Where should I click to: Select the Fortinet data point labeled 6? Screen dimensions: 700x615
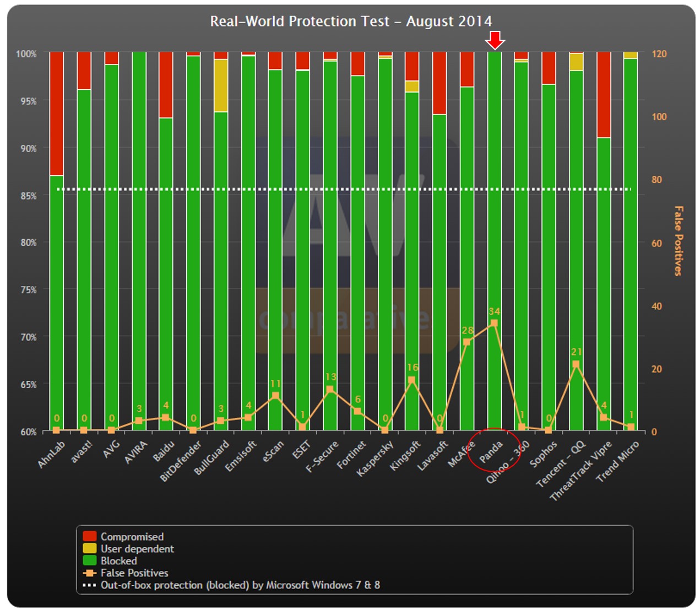(357, 411)
